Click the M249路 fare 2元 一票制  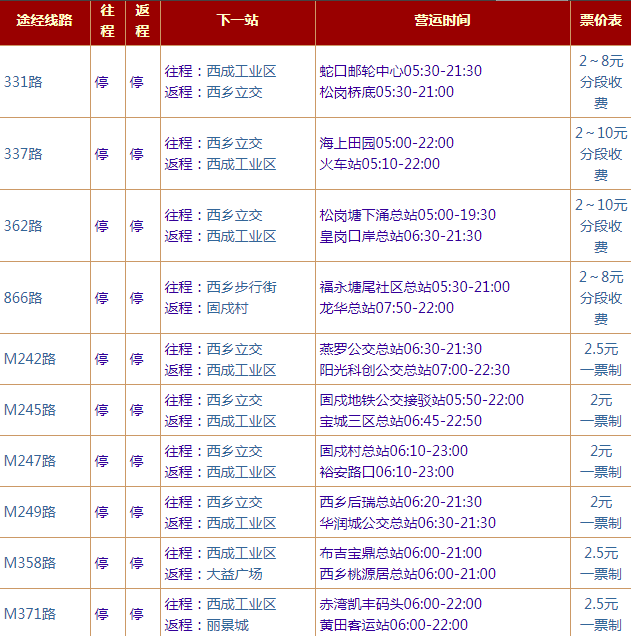[601, 513]
